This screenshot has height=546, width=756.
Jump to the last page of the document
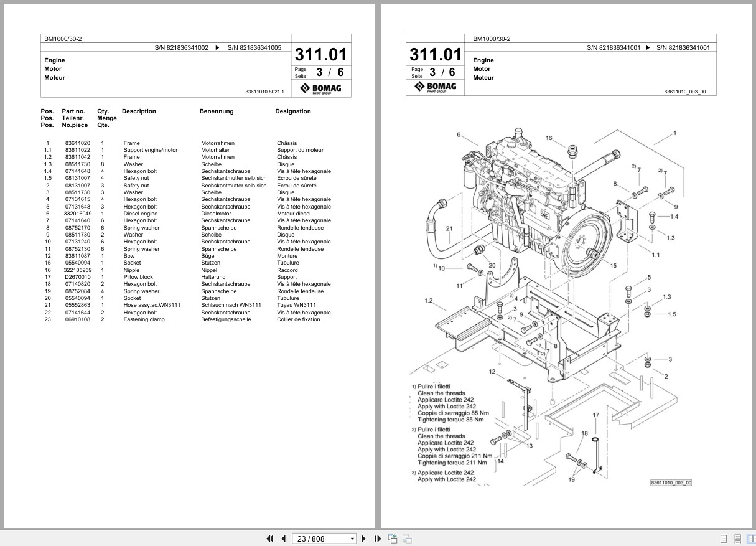tap(378, 539)
